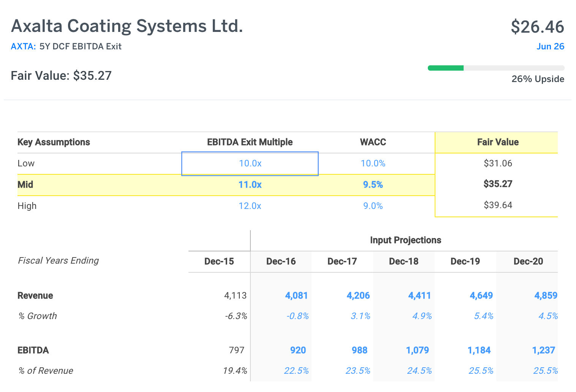The width and height of the screenshot is (576, 392).
Task: Click the EBITDA Exit Multiple column header
Action: (250, 142)
